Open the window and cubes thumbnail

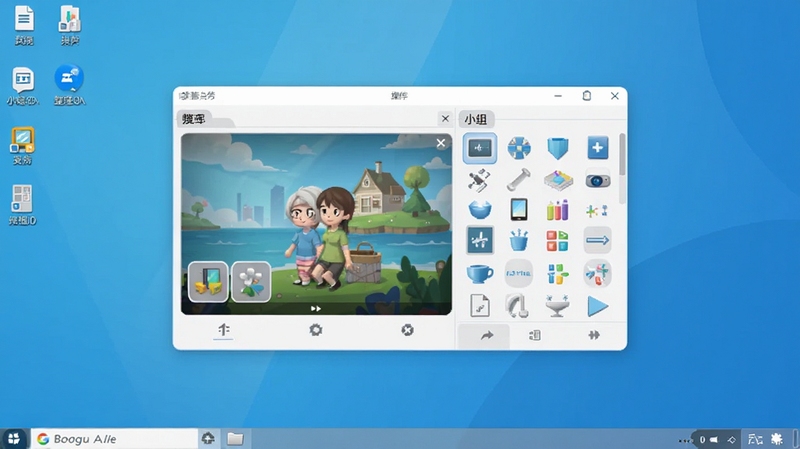coord(208,282)
